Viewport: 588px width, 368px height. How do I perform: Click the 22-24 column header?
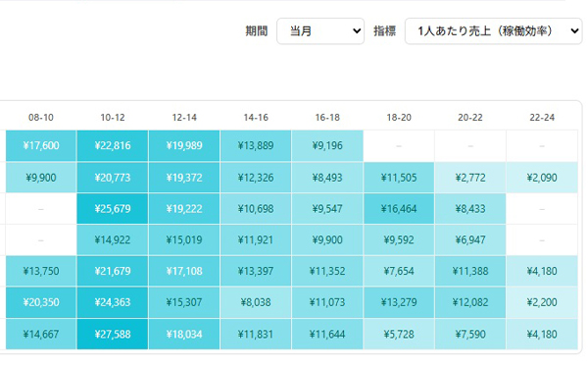pos(542,118)
